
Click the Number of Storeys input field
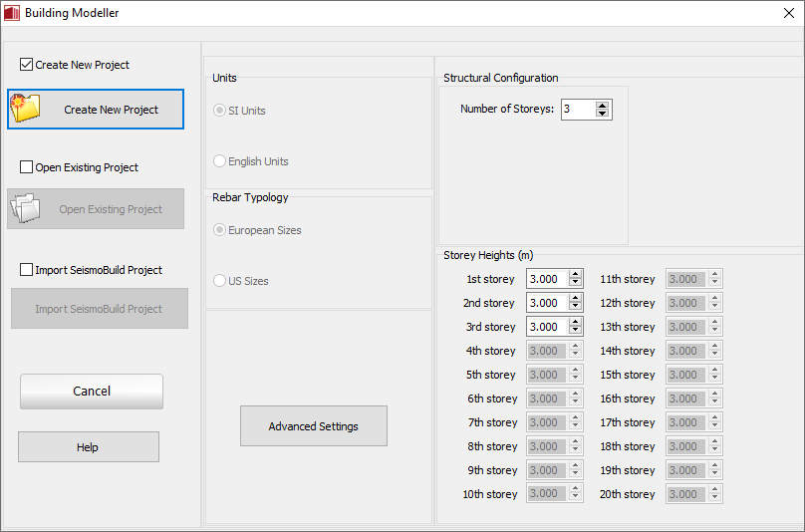577,110
